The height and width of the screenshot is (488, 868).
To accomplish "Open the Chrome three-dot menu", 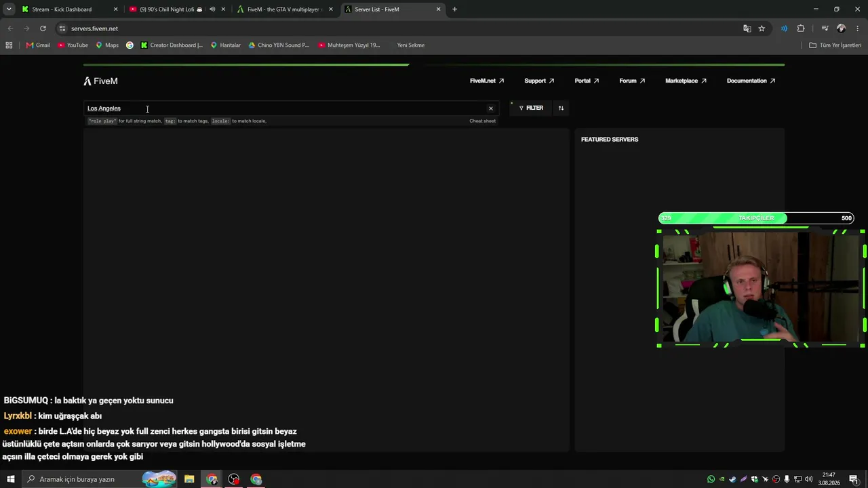I will tap(858, 28).
